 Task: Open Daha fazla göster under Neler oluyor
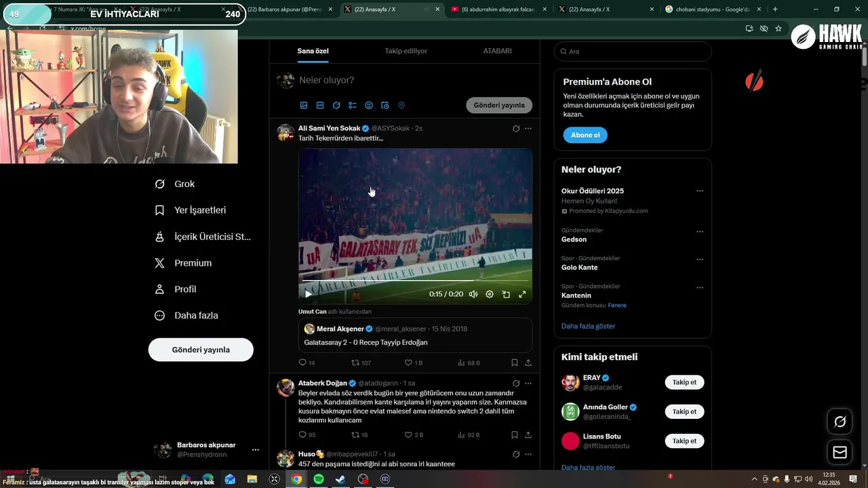click(x=588, y=326)
